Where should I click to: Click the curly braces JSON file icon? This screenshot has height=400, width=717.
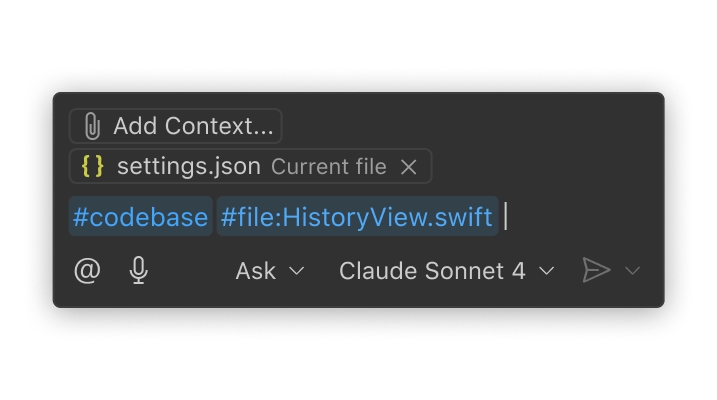[93, 166]
